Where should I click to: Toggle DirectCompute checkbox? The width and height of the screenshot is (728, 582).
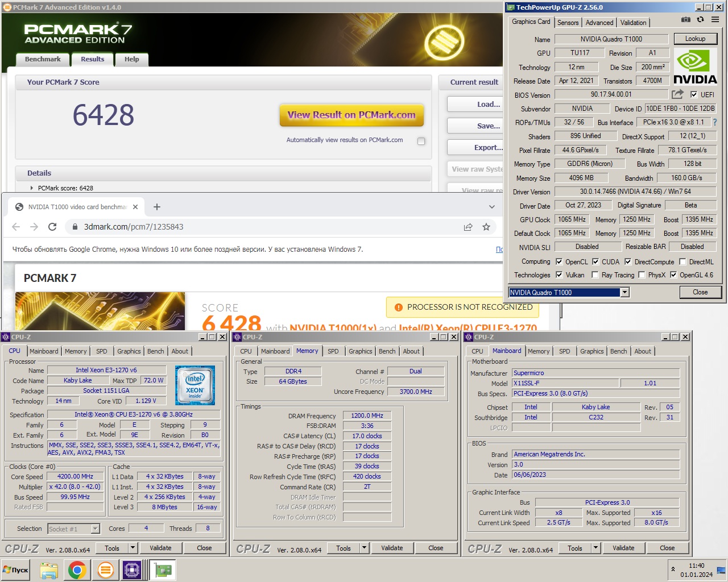coord(628,262)
